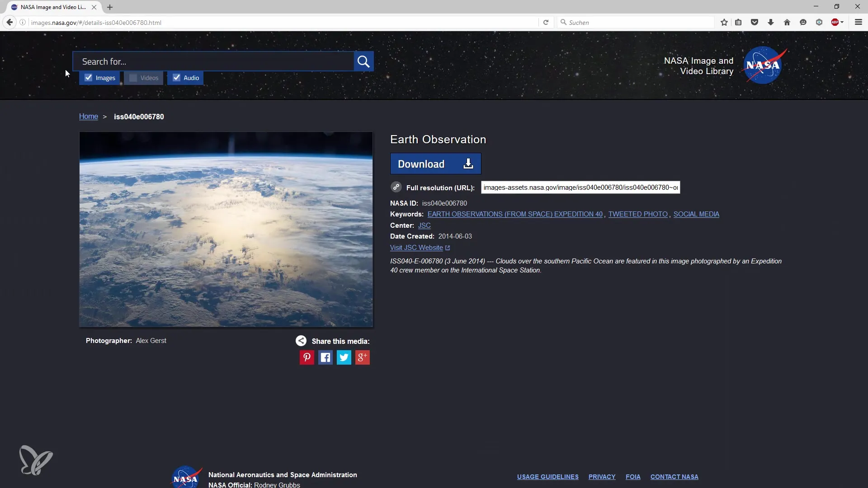
Task: Click the NASA meatball logo icon
Action: 764,65
